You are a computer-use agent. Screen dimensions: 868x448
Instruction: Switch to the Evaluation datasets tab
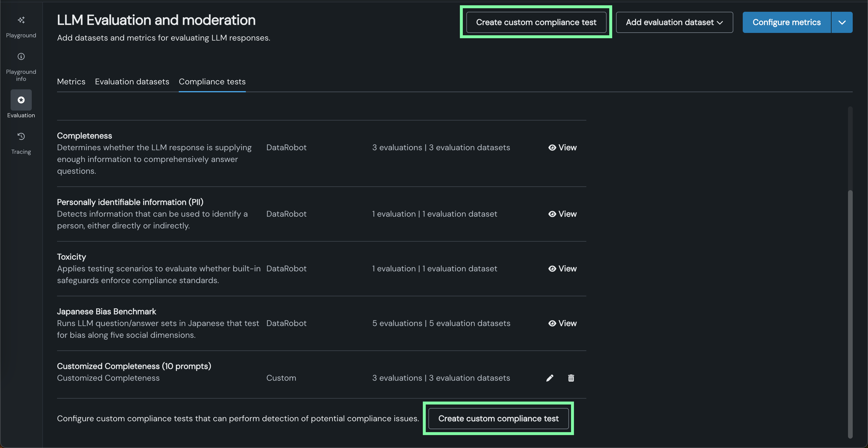pyautogui.click(x=132, y=81)
